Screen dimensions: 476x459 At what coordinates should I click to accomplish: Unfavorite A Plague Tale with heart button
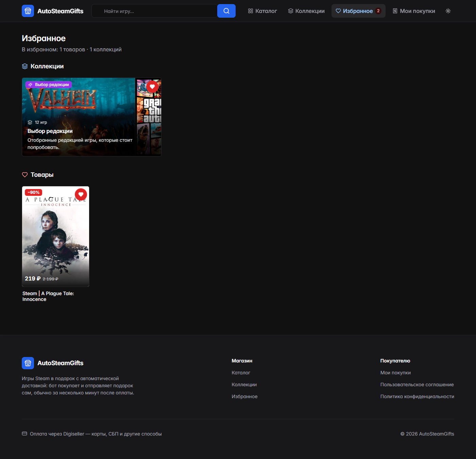click(x=81, y=194)
